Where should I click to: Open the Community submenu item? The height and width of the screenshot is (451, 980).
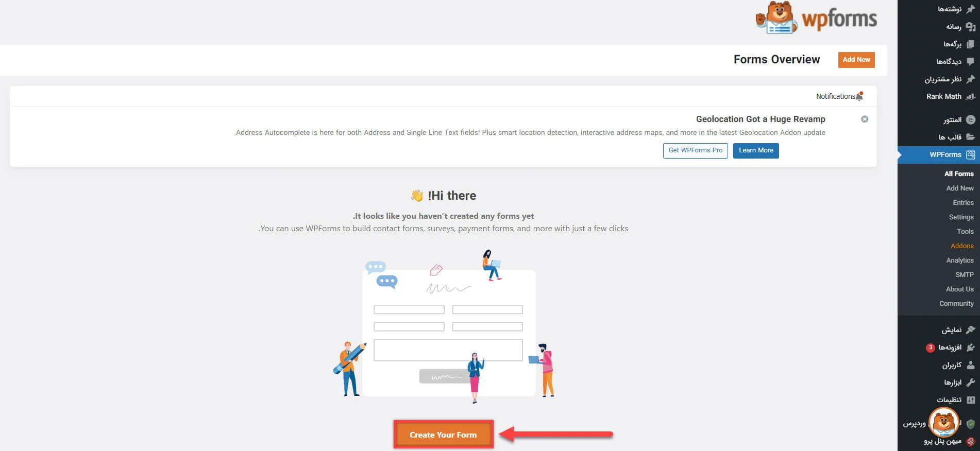tap(956, 303)
